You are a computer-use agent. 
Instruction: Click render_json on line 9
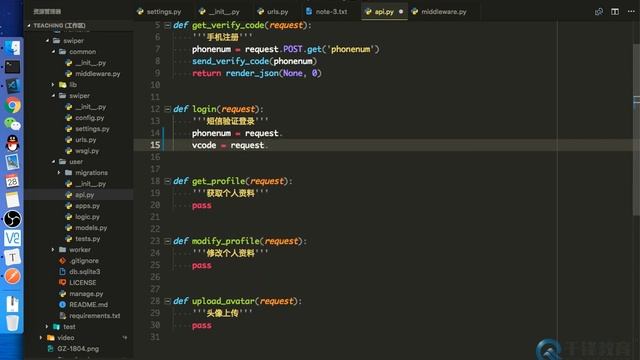(252, 73)
